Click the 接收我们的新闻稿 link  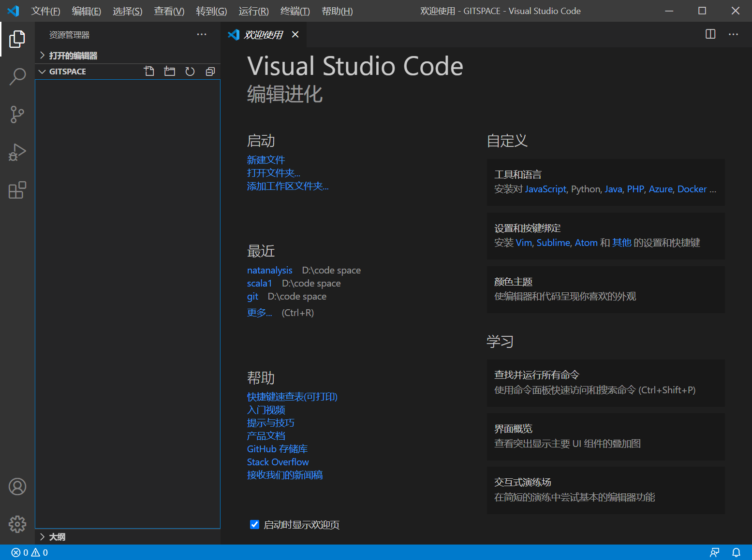pos(285,475)
